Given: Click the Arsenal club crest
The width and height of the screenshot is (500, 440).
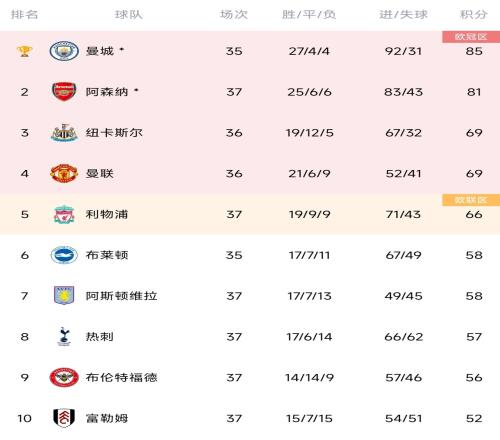Looking at the screenshot, I should 64,92.
